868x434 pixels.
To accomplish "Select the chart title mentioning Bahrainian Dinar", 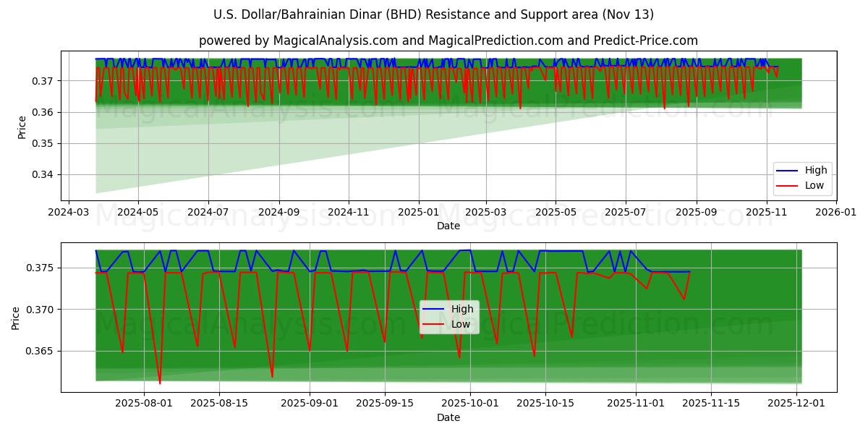I will point(434,12).
